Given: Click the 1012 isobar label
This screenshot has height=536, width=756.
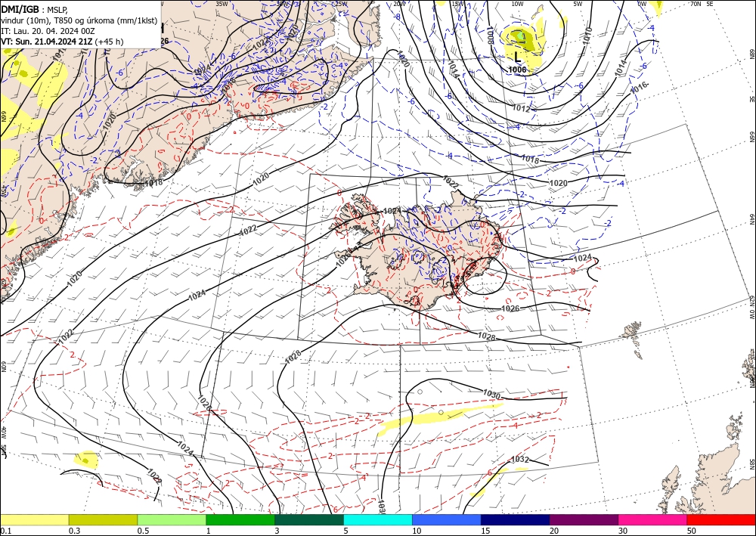Looking at the screenshot, I should tap(521, 109).
